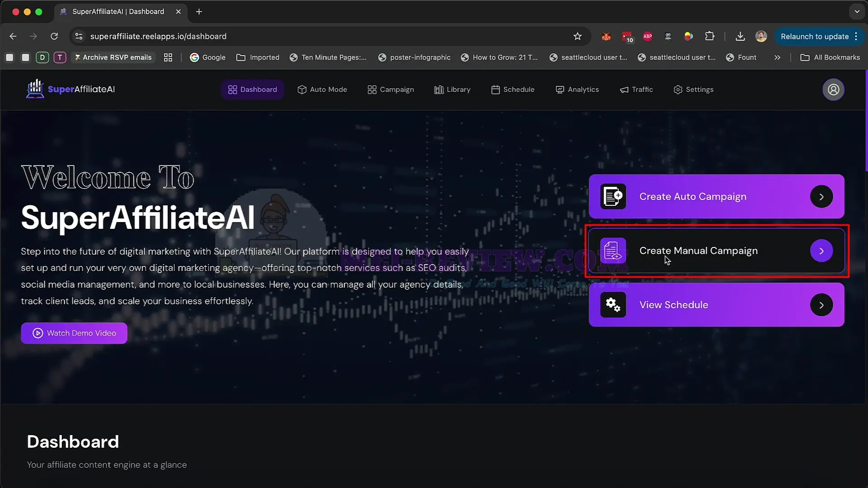Viewport: 868px width, 488px height.
Task: Open the Google bookmark
Action: [x=208, y=57]
